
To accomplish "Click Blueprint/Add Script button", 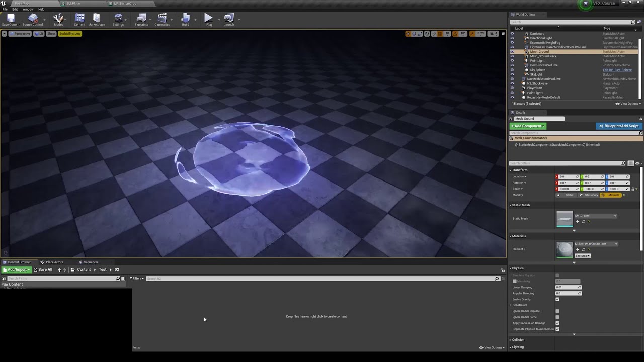I will (x=618, y=126).
